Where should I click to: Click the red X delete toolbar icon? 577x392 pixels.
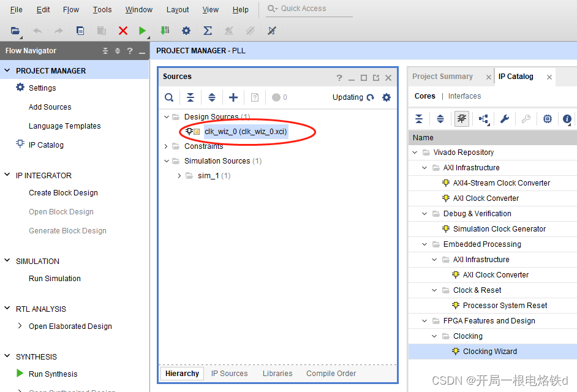[x=123, y=31]
